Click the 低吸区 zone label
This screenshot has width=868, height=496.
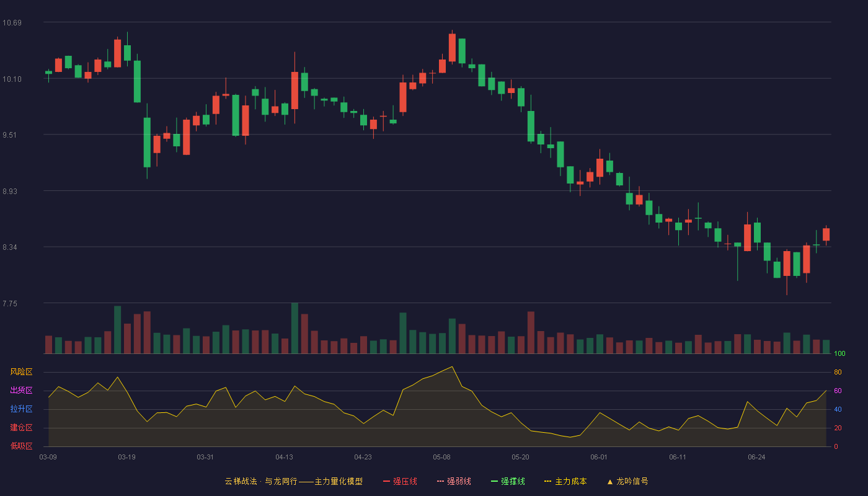coord(21,446)
